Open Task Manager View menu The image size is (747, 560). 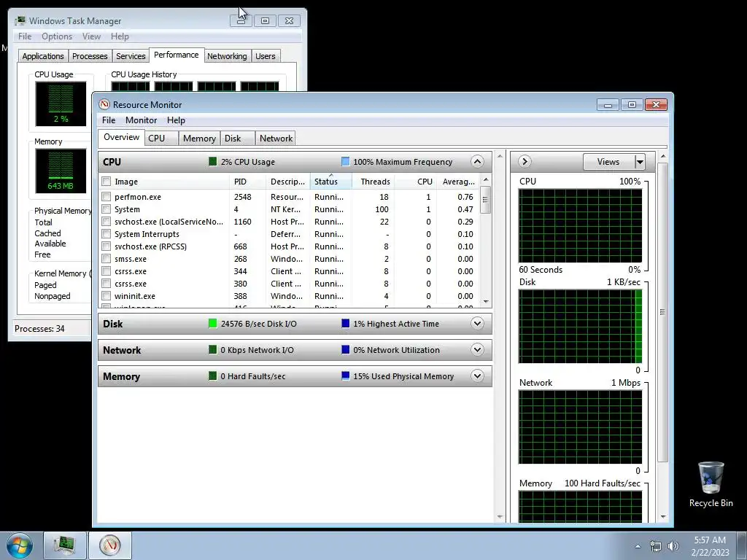(91, 36)
